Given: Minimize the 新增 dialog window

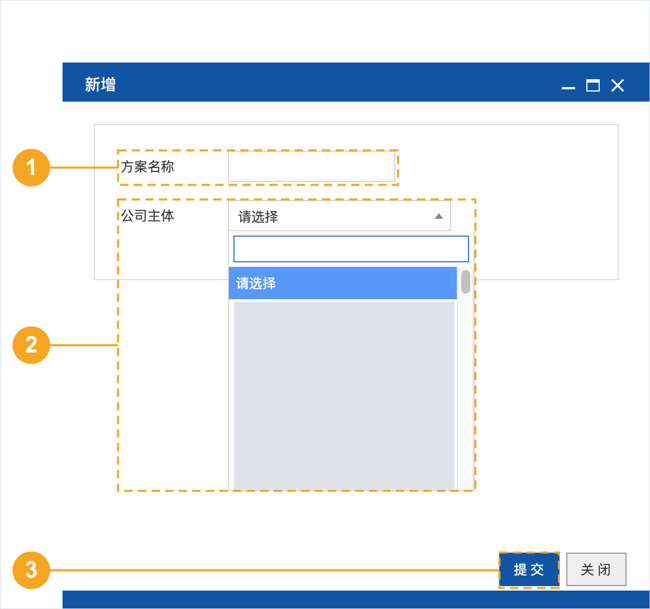Looking at the screenshot, I should point(568,87).
